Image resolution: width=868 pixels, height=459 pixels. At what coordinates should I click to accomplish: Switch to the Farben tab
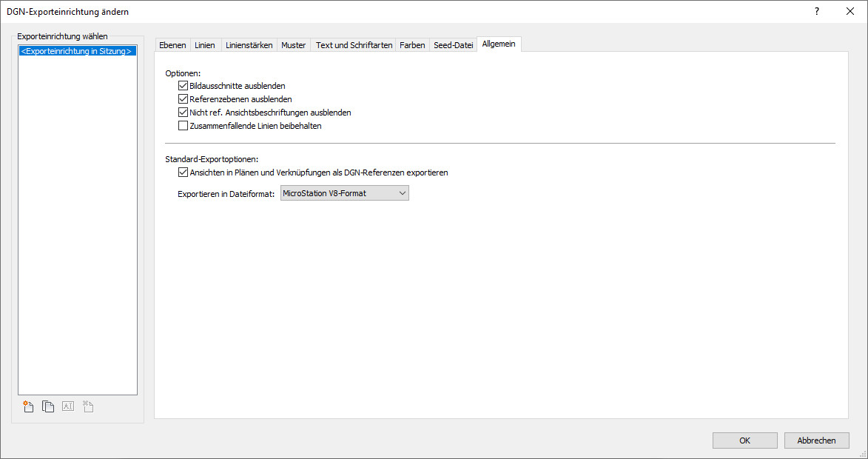coord(412,45)
